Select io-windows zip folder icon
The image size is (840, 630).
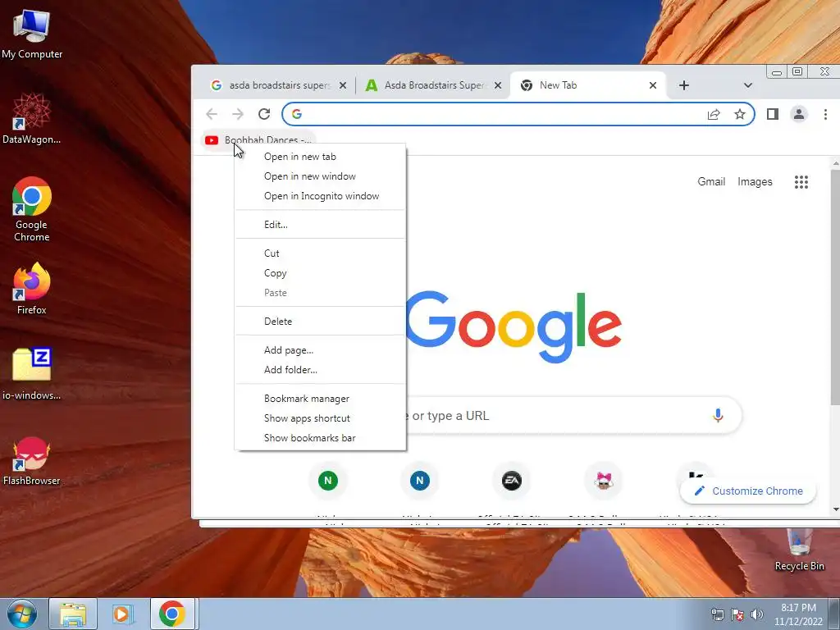click(x=32, y=374)
